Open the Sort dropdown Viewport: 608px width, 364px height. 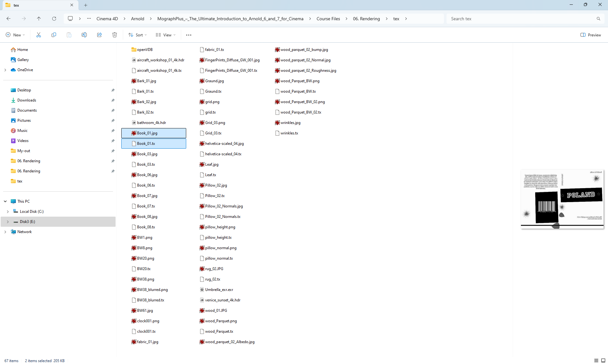click(x=138, y=35)
